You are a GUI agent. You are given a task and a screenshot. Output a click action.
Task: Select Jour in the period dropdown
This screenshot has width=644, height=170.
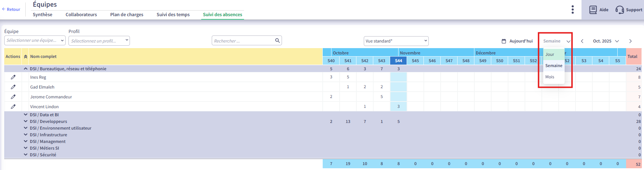tap(550, 54)
